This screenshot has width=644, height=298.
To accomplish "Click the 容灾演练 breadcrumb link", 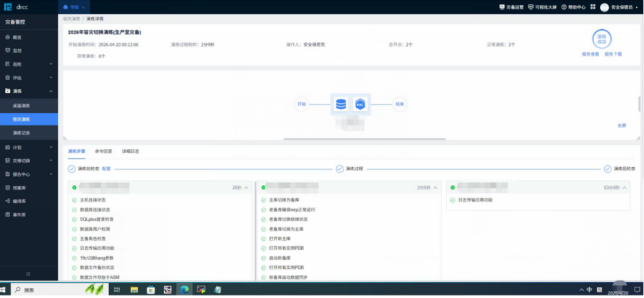I will coord(72,19).
